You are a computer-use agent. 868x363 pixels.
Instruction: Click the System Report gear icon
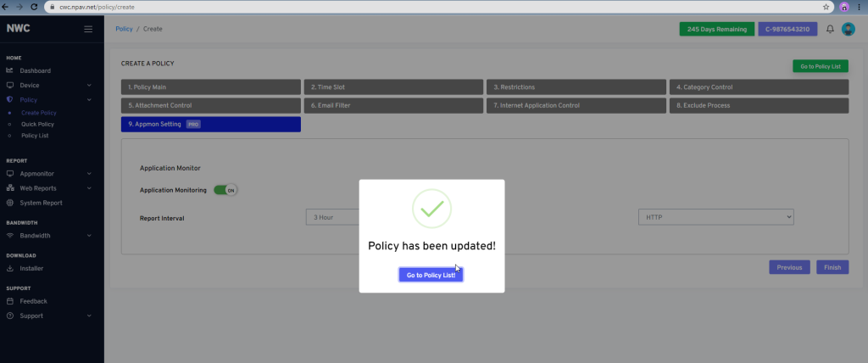[x=9, y=203]
